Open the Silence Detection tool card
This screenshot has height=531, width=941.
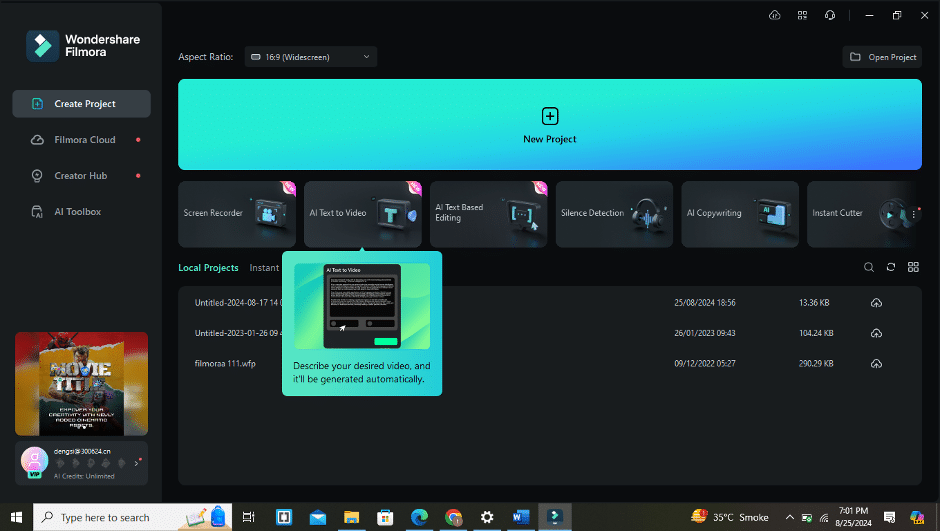[614, 213]
